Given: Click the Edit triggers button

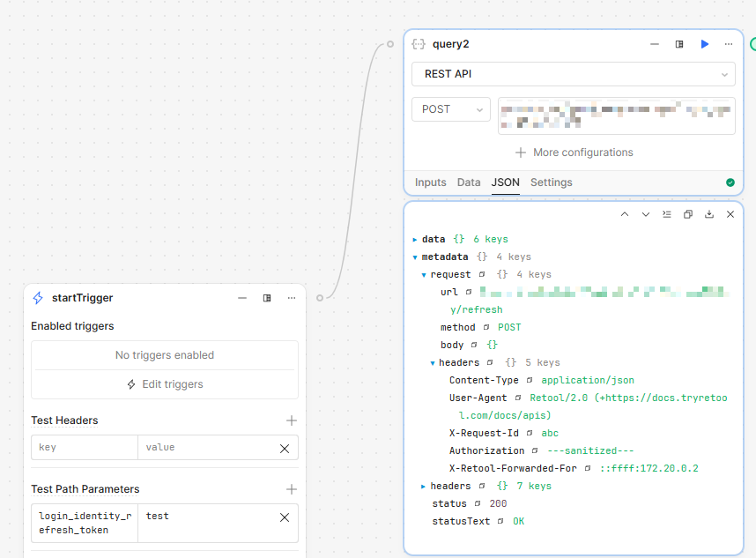Looking at the screenshot, I should pos(165,384).
